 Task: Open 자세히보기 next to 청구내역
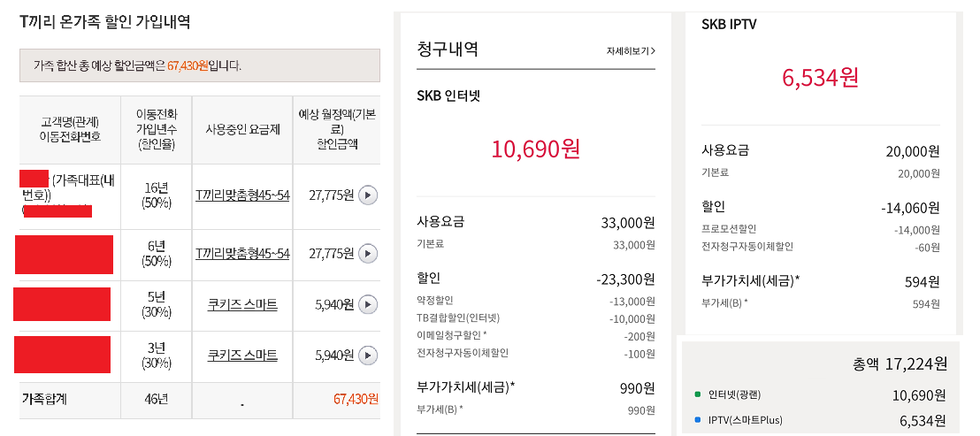631,51
